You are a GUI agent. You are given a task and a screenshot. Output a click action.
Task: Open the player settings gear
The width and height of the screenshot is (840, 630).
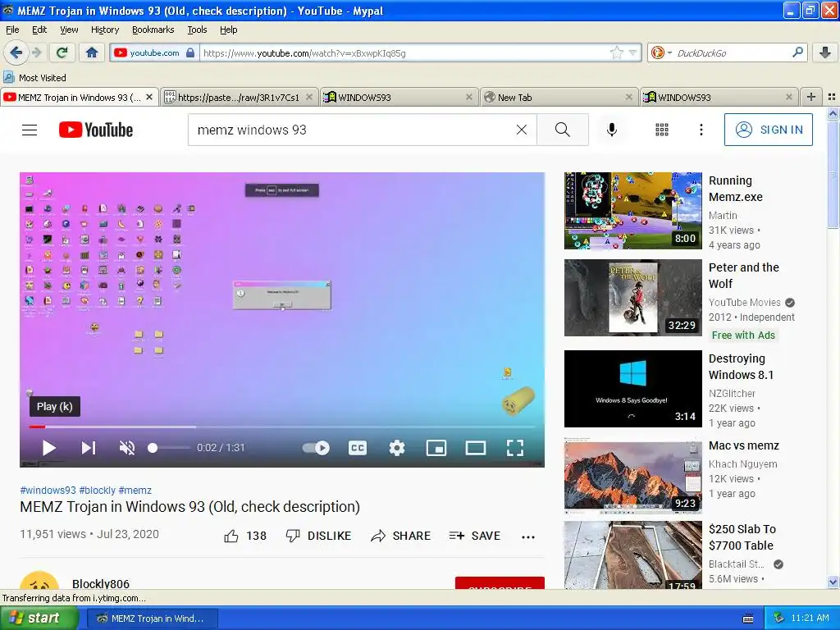(x=396, y=448)
